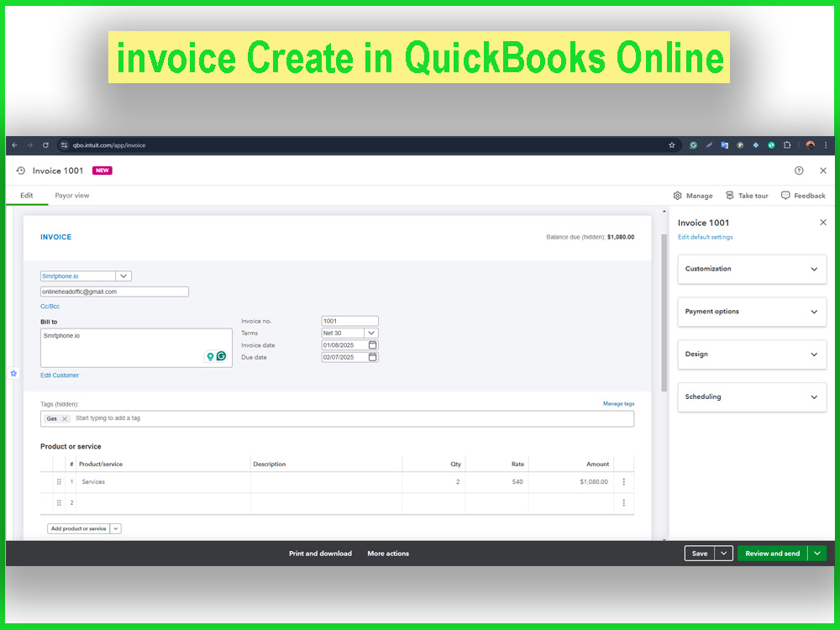Open the Manage tags link

pyautogui.click(x=619, y=404)
